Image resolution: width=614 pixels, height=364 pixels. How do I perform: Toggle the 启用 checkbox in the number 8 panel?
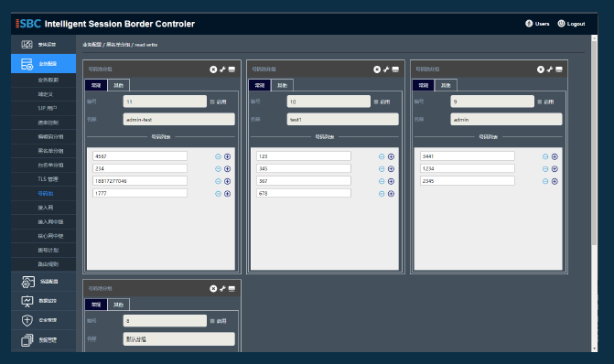pyautogui.click(x=212, y=321)
